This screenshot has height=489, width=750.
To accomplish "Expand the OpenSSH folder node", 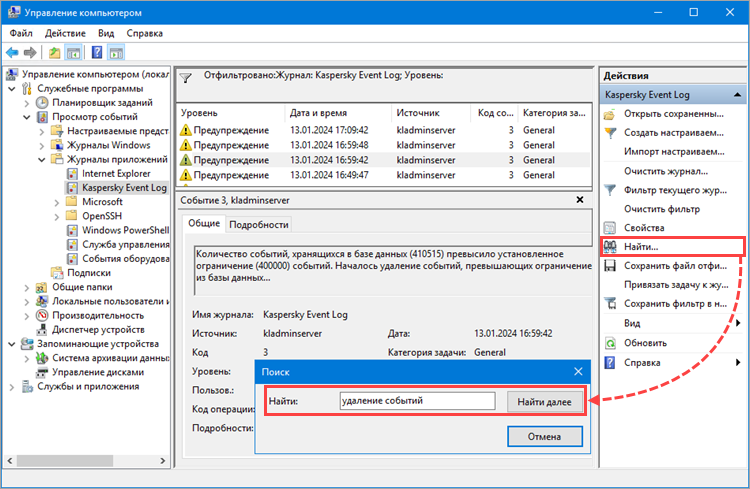I will click(56, 217).
